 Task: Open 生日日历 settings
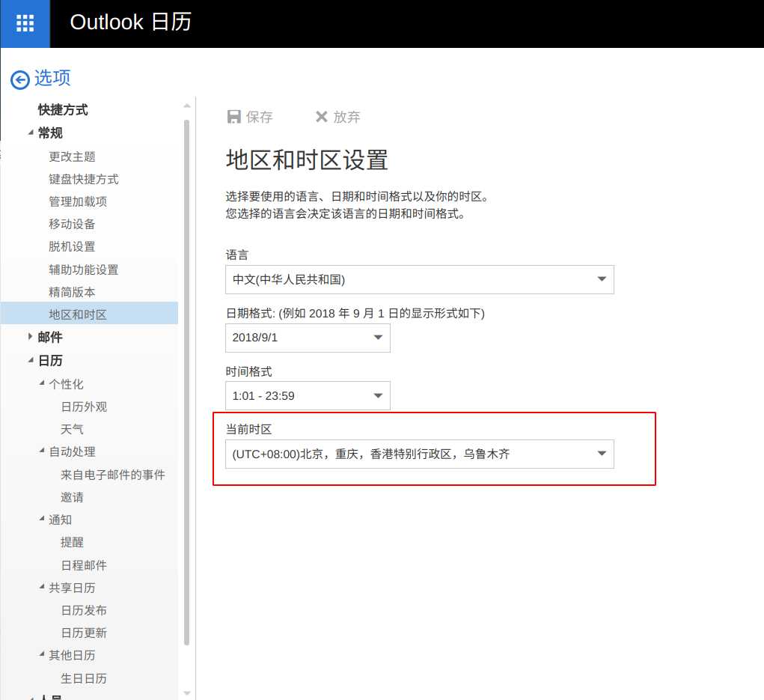coord(84,678)
